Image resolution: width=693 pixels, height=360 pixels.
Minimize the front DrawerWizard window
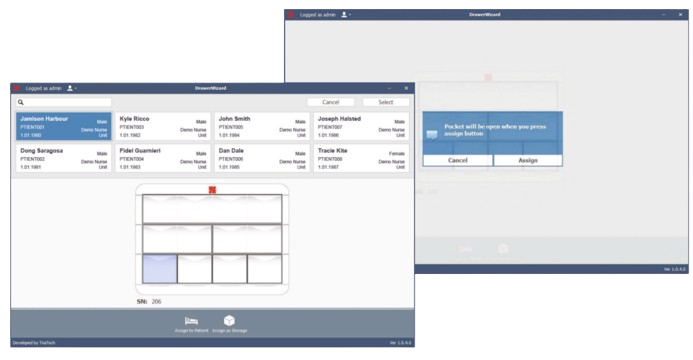pos(389,88)
